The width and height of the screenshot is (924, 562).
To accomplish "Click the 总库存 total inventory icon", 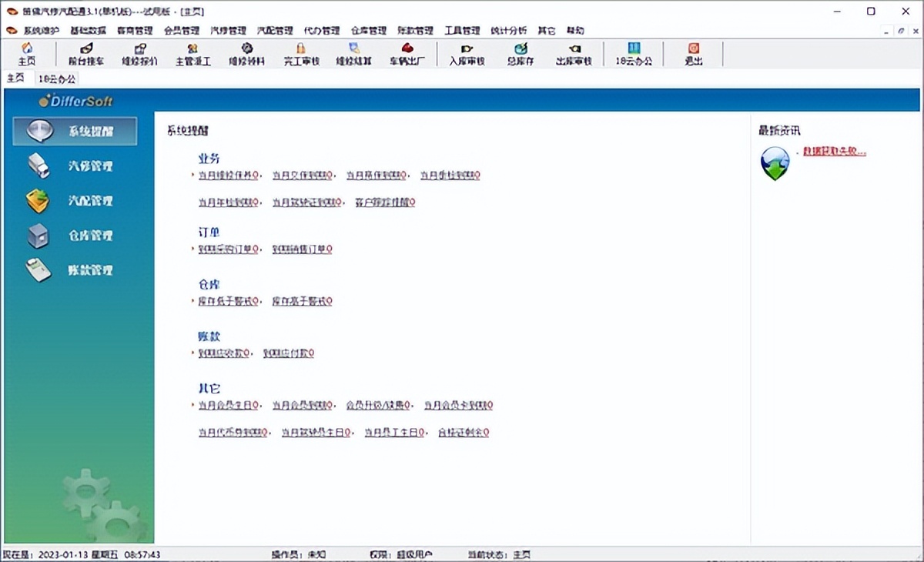I will click(x=520, y=54).
